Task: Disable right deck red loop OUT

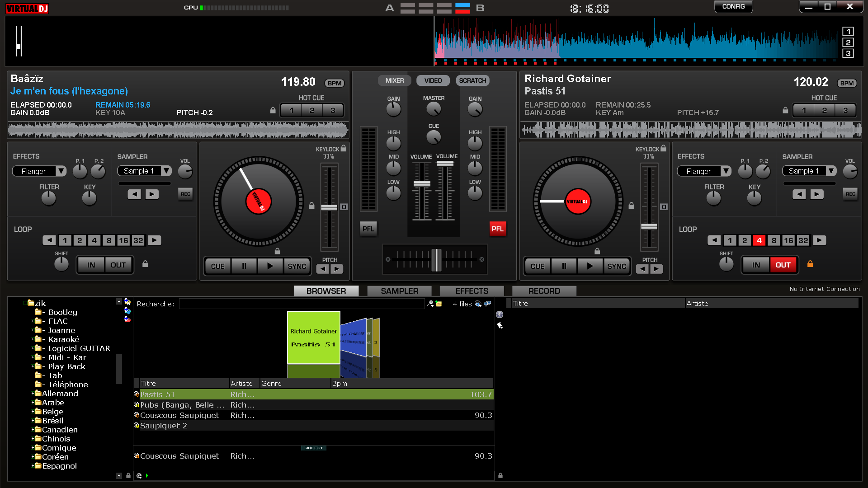Action: click(x=783, y=265)
